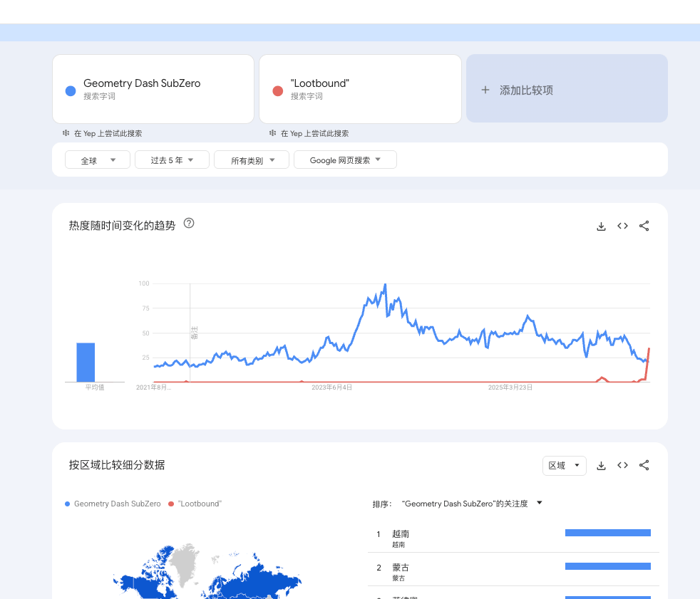Click the blue line peak at 100
The width and height of the screenshot is (700, 599).
click(385, 284)
